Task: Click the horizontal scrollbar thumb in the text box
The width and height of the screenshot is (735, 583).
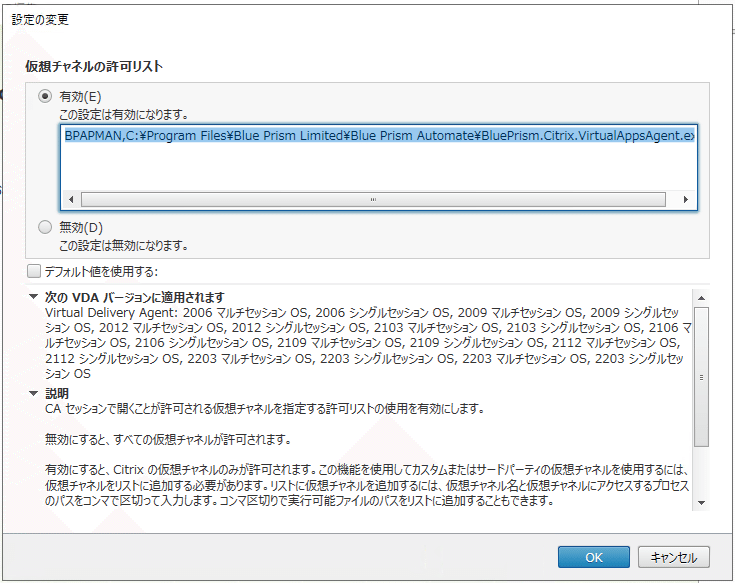Action: coord(373,200)
